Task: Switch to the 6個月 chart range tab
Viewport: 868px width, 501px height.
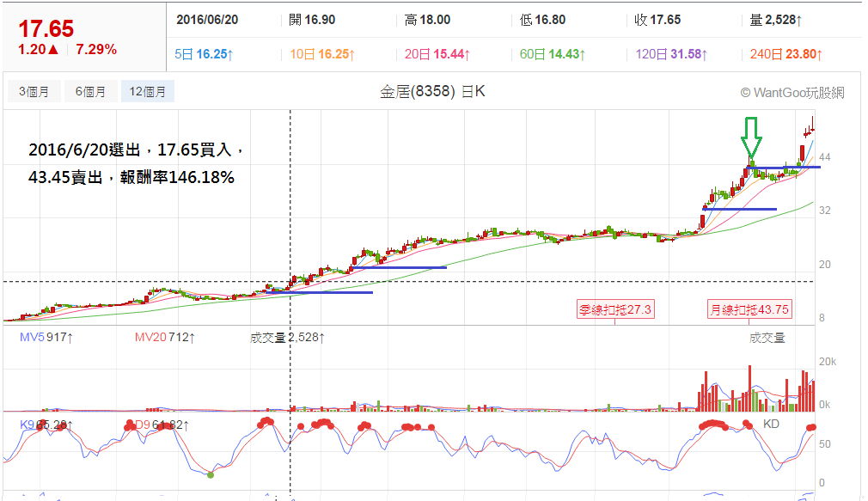Action: pyautogui.click(x=90, y=91)
